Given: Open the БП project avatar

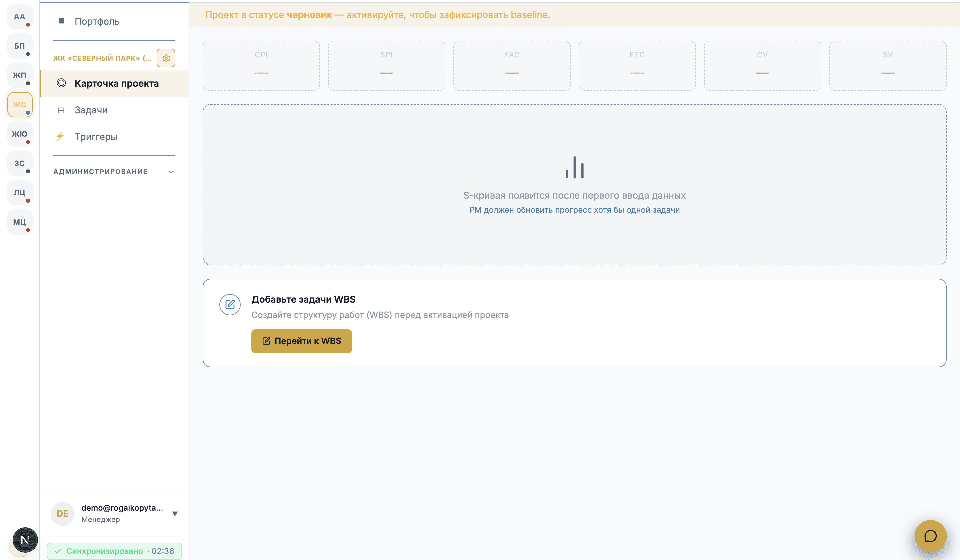Looking at the screenshot, I should [x=20, y=46].
